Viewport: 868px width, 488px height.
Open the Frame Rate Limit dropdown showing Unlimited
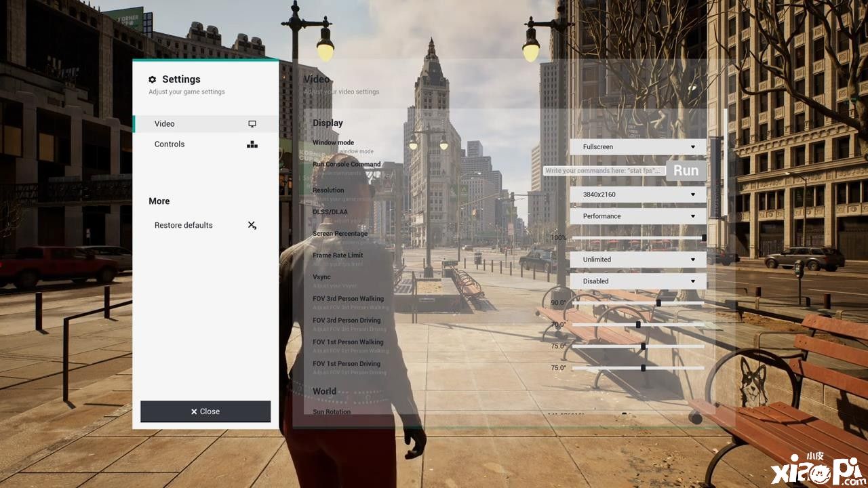point(638,260)
